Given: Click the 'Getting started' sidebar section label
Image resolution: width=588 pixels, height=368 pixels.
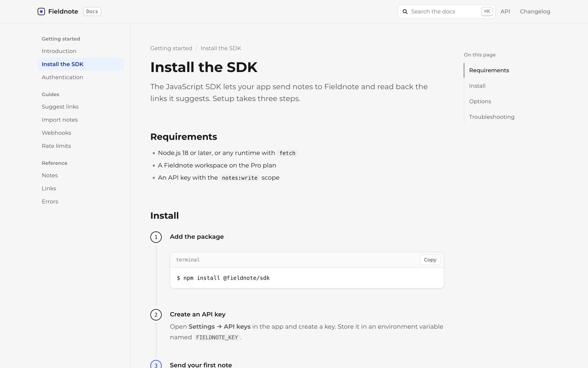Looking at the screenshot, I should (61, 39).
